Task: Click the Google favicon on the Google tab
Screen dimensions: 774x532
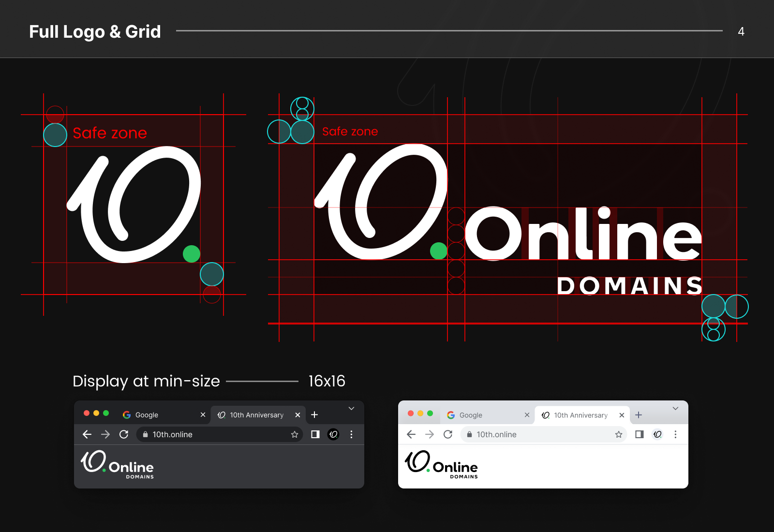Action: [127, 414]
